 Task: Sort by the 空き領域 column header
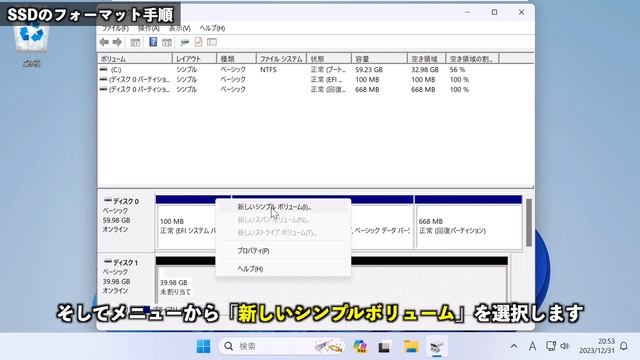[427, 59]
